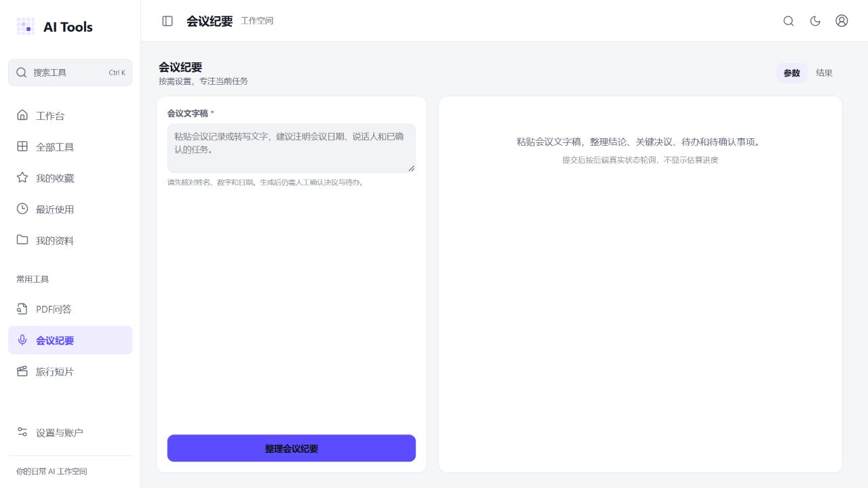The width and height of the screenshot is (868, 488).
Task: Click the PDF document icon
Action: (22, 309)
